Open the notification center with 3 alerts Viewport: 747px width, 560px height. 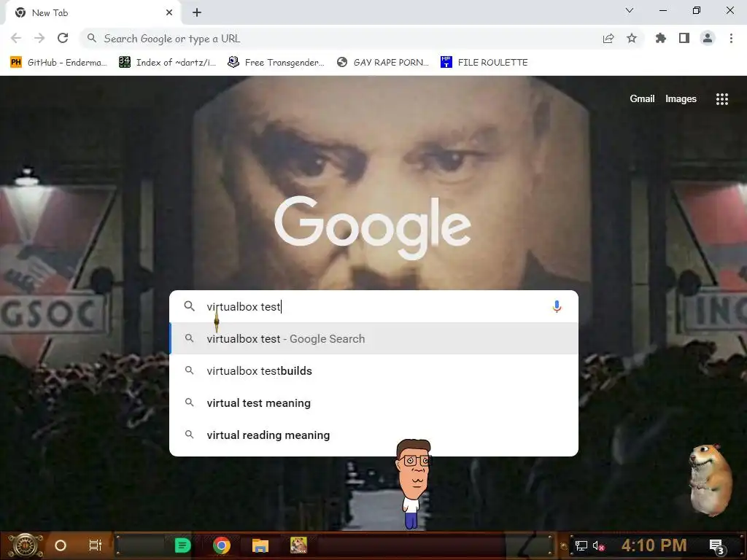coord(716,546)
